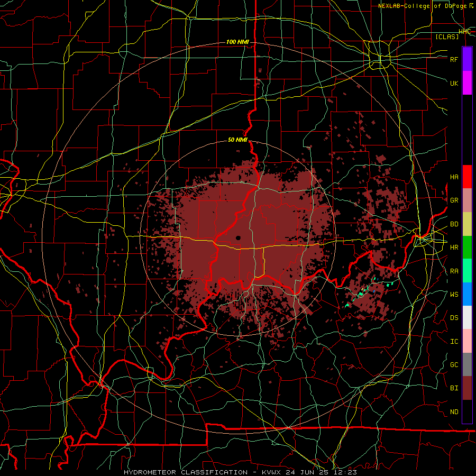Click the olive yellow BD legend swatch
This screenshot has height=476, width=476.
pyautogui.click(x=467, y=224)
